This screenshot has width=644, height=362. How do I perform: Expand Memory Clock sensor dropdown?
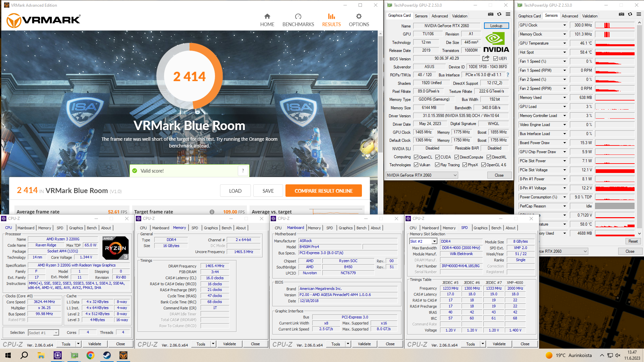[x=565, y=34]
